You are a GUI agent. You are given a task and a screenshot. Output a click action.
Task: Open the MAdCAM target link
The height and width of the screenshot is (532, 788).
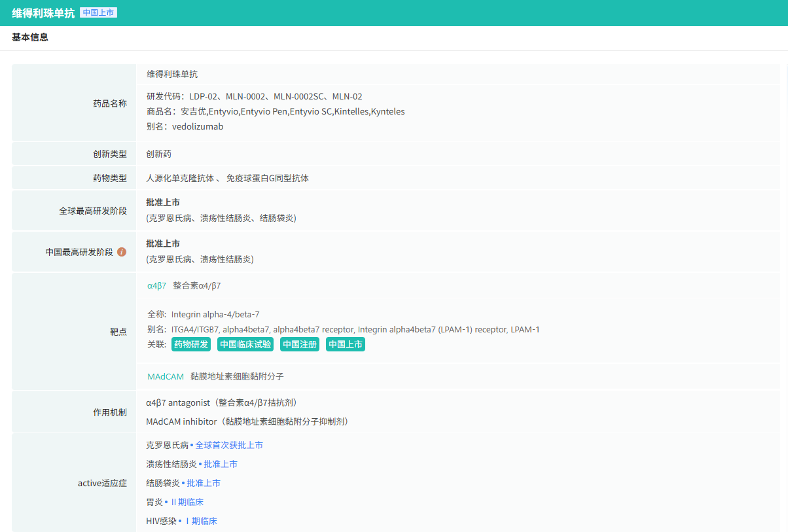tap(166, 376)
